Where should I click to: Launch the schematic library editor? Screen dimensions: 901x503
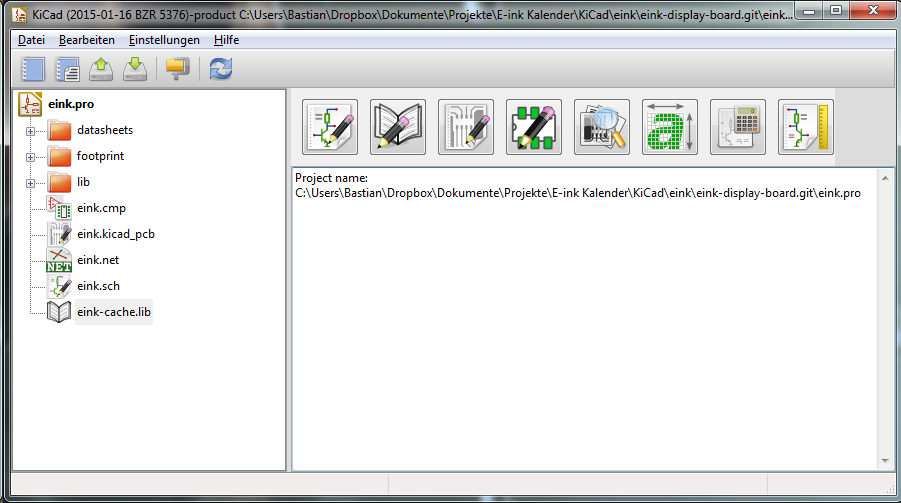398,127
